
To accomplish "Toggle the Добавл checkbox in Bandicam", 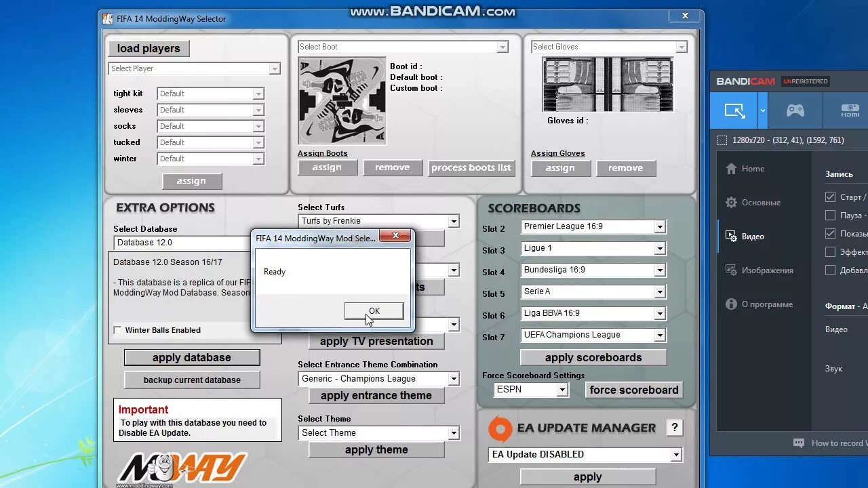I will pos(830,270).
